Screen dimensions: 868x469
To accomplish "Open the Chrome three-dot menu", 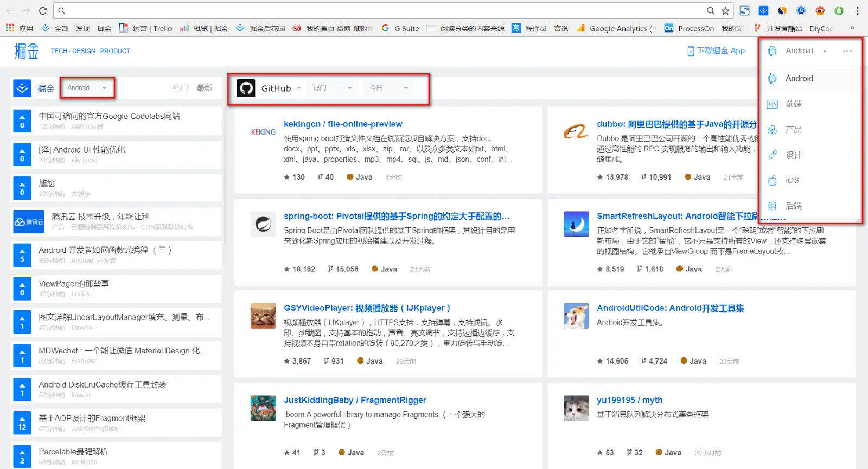I will pos(857,11).
